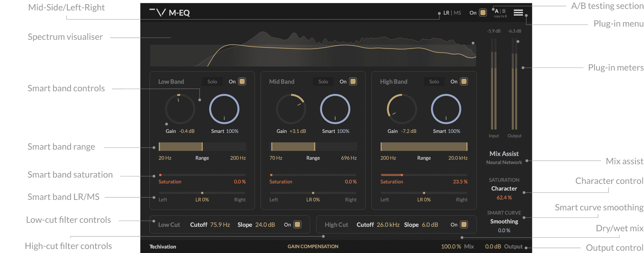
Task: Click Low Cut slope value 24.0 dB
Action: 265,225
